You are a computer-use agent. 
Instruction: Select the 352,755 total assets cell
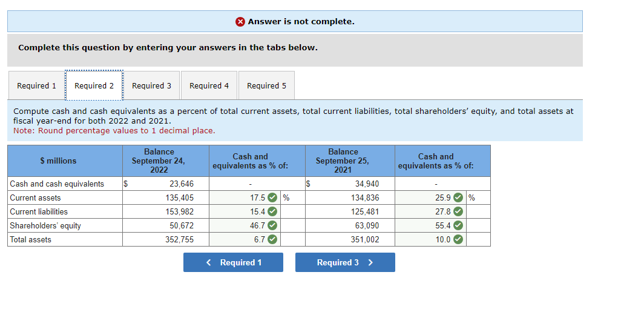[x=166, y=239]
